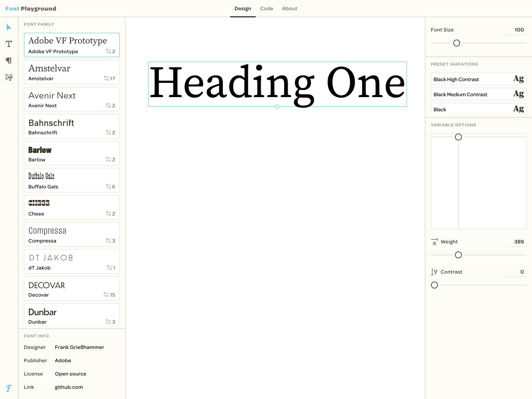Click the Weight value field
Image resolution: width=532 pixels, height=399 pixels.
point(514,242)
